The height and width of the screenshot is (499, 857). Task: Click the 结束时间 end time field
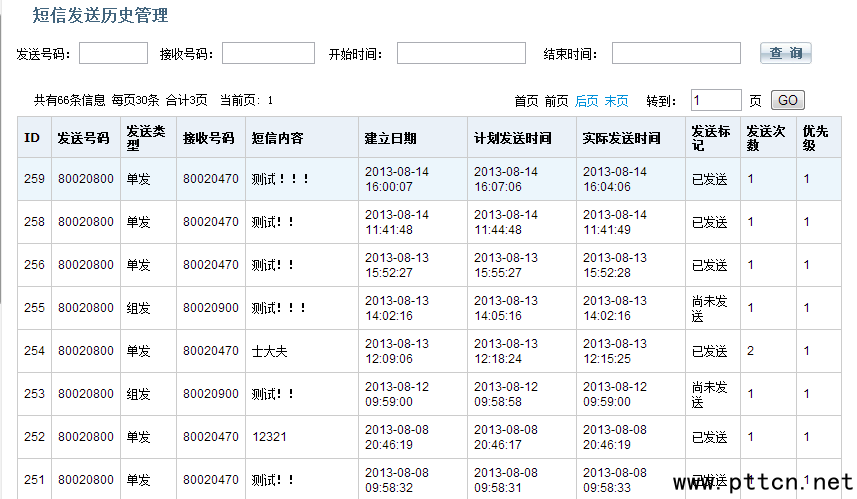click(x=676, y=53)
